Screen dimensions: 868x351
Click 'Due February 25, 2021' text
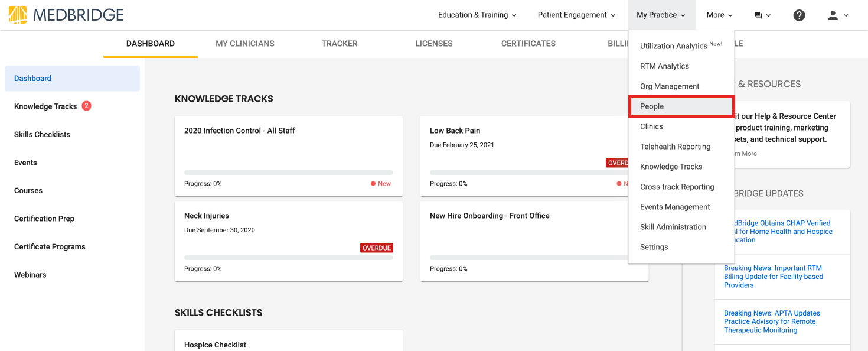tap(462, 145)
